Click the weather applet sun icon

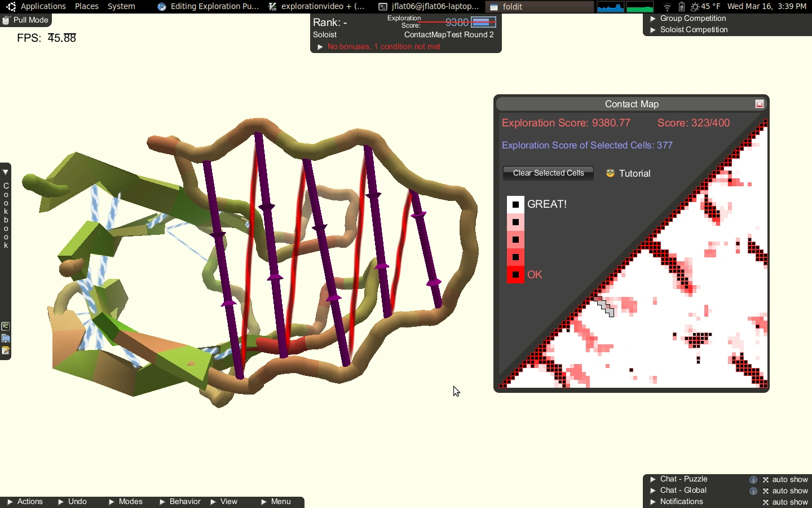pyautogui.click(x=695, y=7)
